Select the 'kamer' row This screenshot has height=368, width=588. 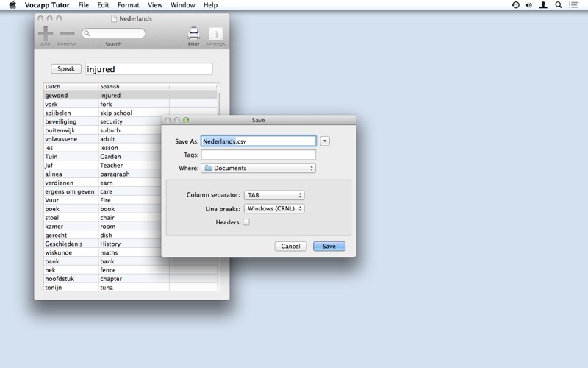103,227
